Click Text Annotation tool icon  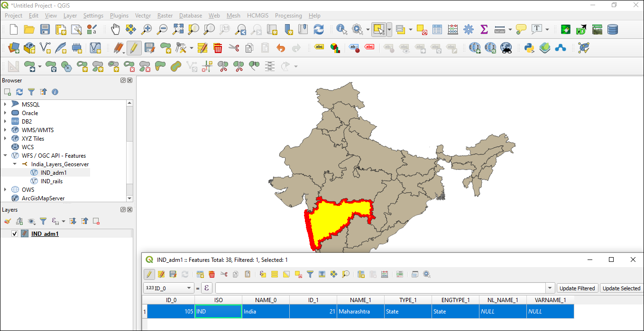[x=536, y=29]
